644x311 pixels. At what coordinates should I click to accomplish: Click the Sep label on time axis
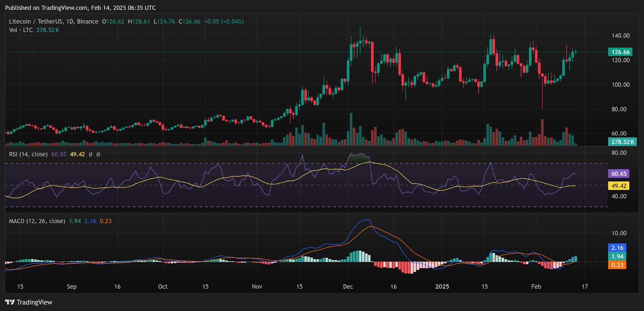click(72, 286)
